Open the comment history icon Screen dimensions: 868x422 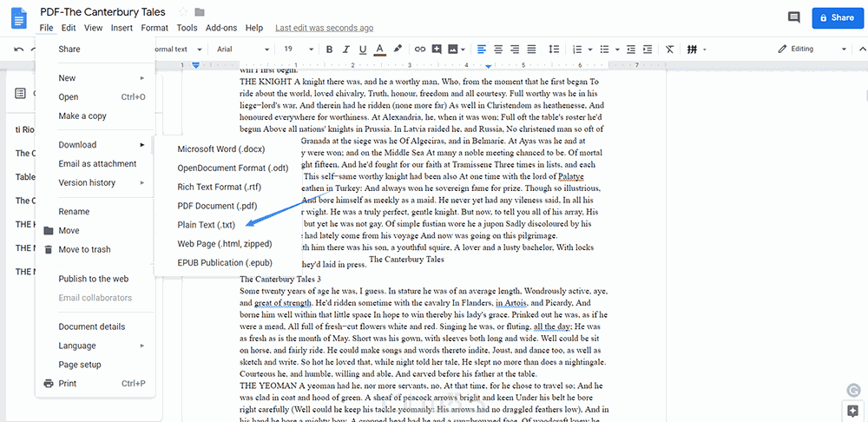coord(794,17)
